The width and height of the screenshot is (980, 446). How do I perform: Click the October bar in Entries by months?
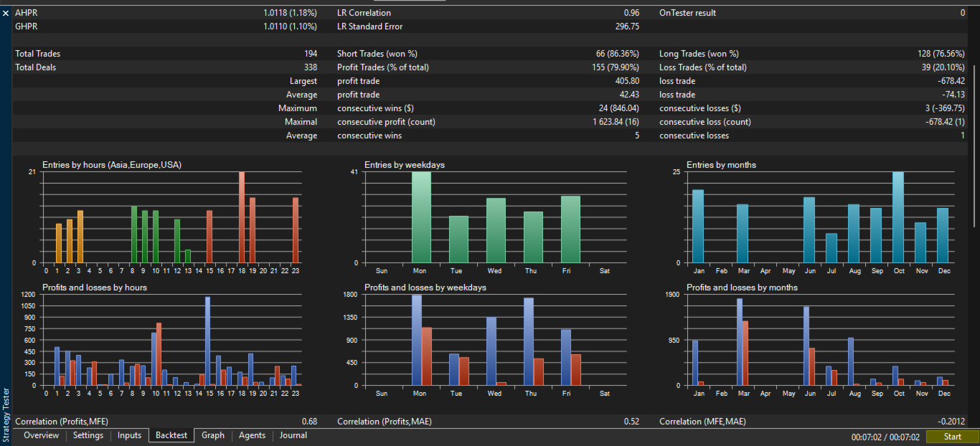pos(897,217)
